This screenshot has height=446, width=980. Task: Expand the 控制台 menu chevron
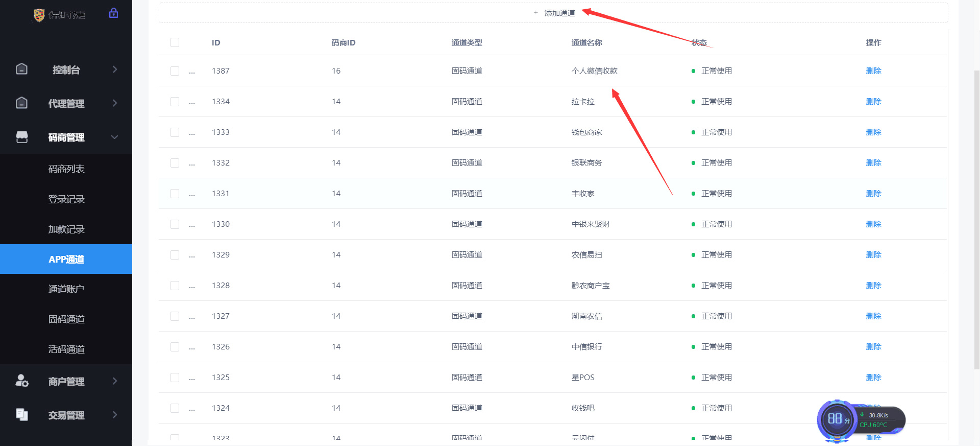[115, 69]
